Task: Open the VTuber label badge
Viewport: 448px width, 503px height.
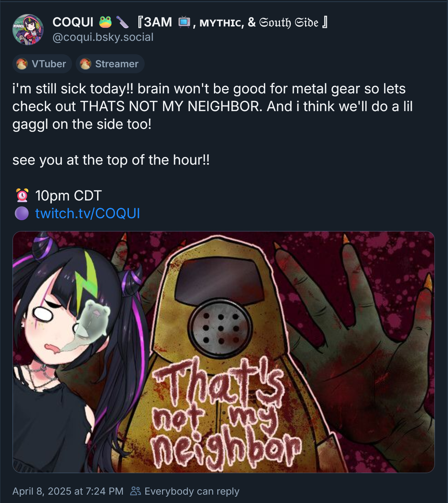Action: [x=42, y=64]
